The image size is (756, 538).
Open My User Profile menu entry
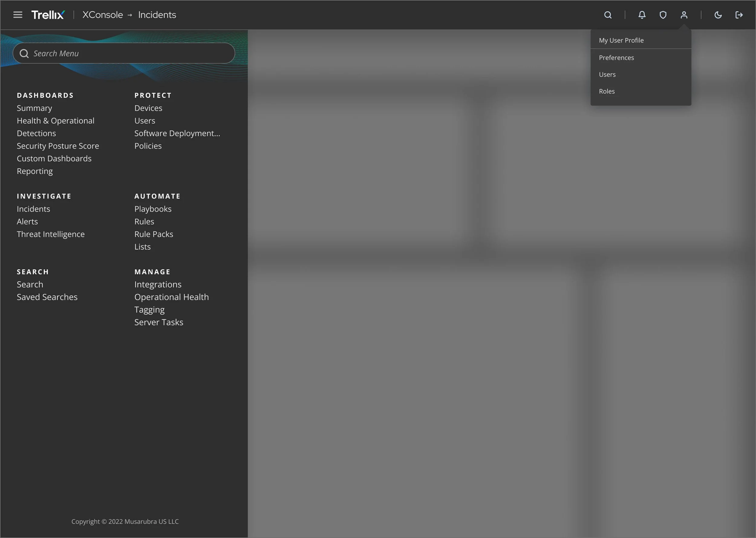tap(621, 41)
